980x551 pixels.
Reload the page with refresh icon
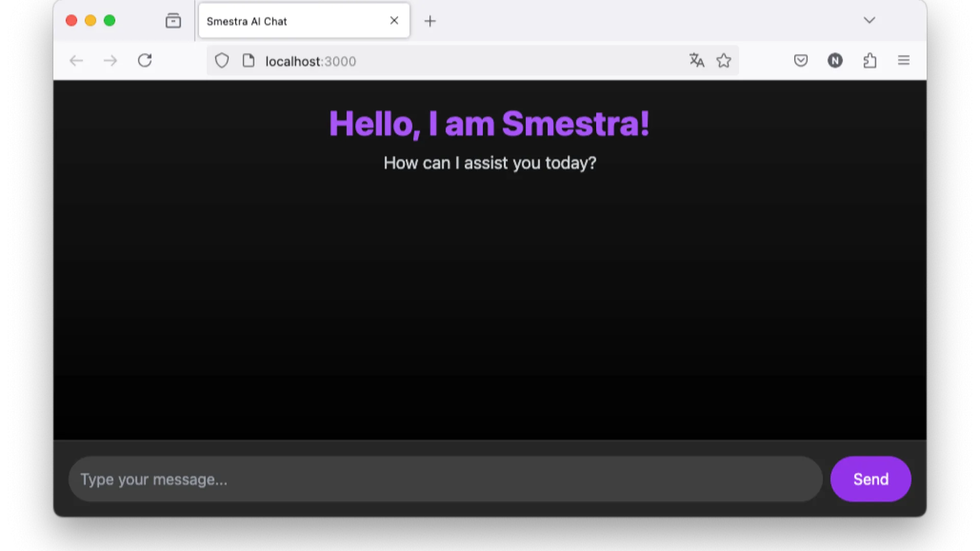pyautogui.click(x=145, y=61)
